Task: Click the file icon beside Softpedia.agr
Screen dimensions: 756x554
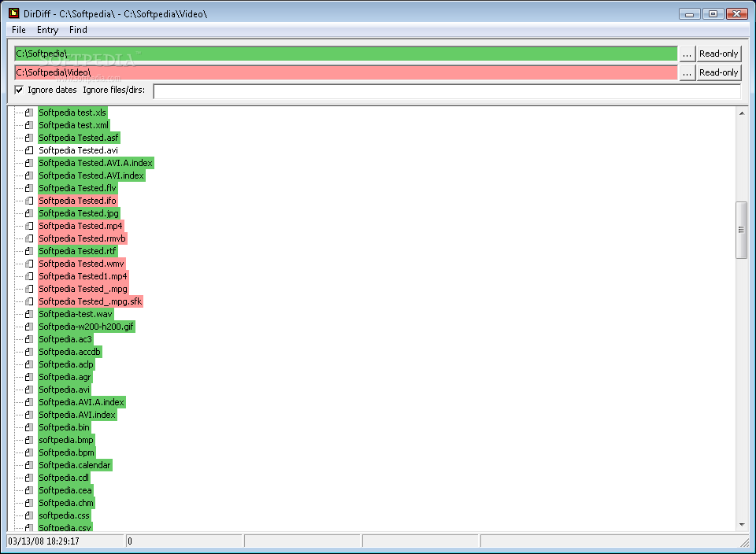Action: coord(29,377)
